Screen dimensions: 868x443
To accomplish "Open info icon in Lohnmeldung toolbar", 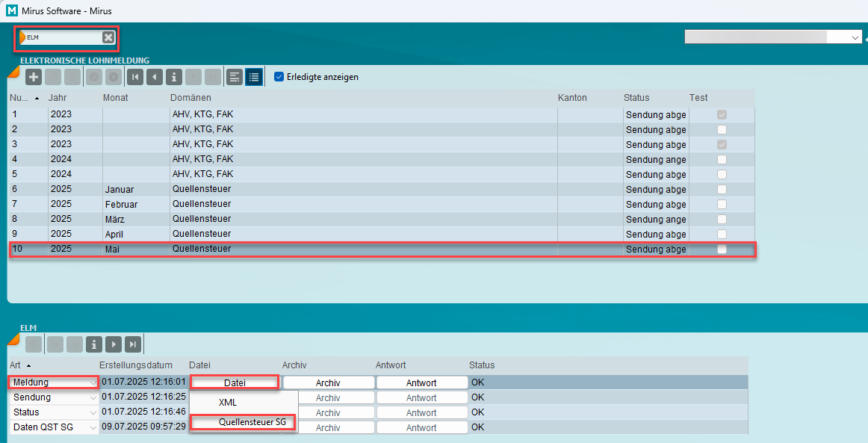I will point(174,77).
